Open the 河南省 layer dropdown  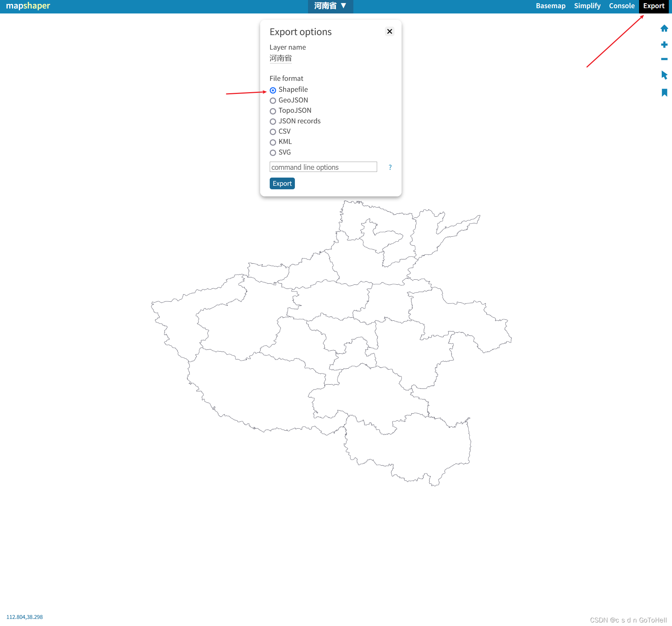pyautogui.click(x=330, y=6)
